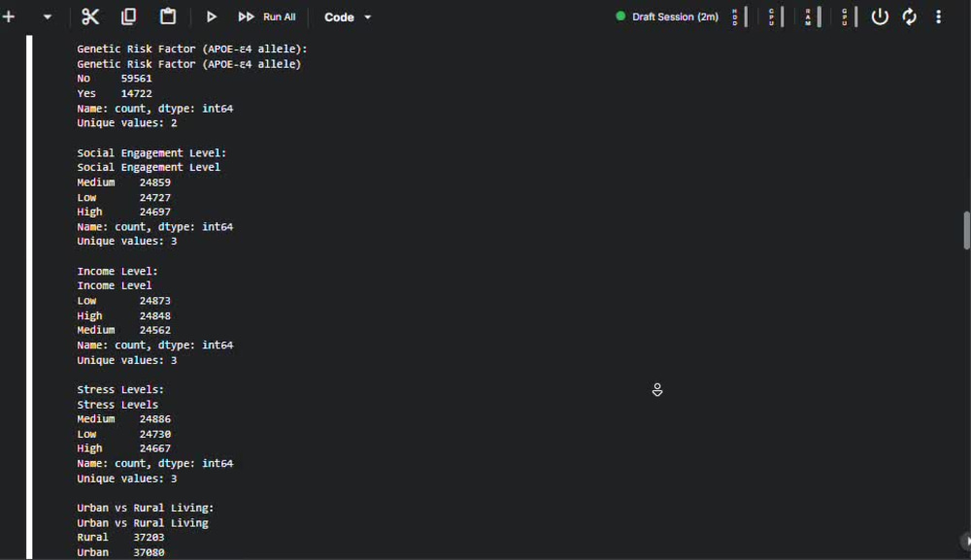This screenshot has width=971, height=560.
Task: Click the "Income Level:" heading
Action: (117, 271)
